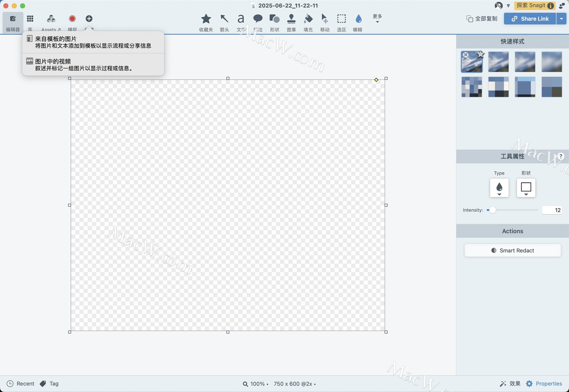Open the tool properties help question mark

[560, 156]
